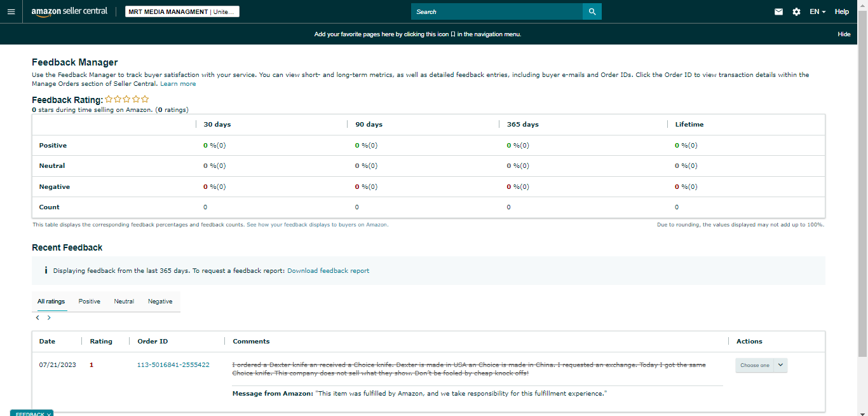Click the Neutral row label in table
The width and height of the screenshot is (868, 416).
tap(52, 166)
